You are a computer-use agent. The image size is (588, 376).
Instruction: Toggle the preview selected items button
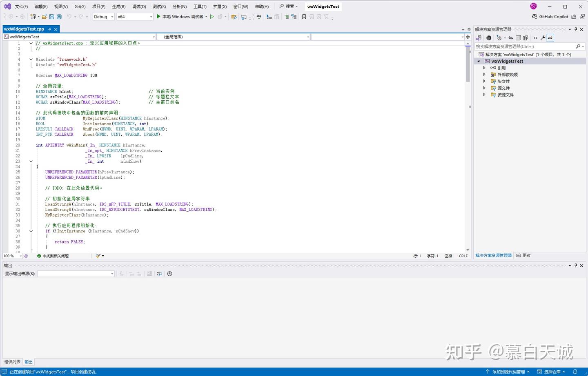click(550, 38)
